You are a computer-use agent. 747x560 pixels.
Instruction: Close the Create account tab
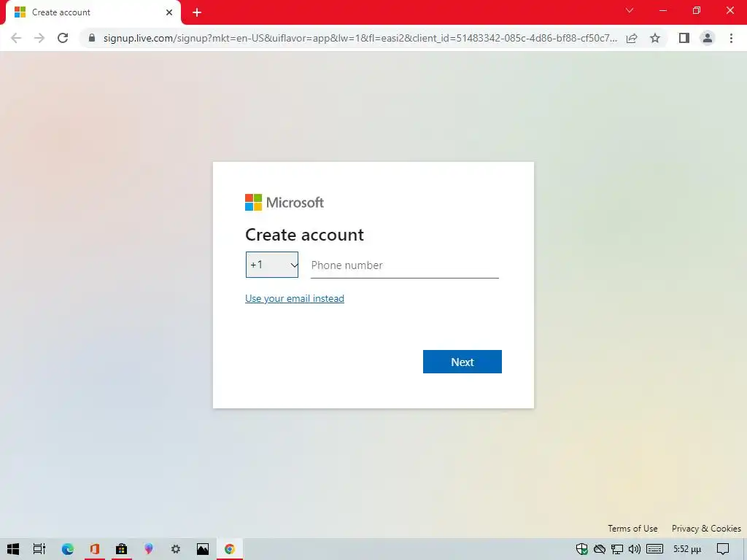(169, 12)
